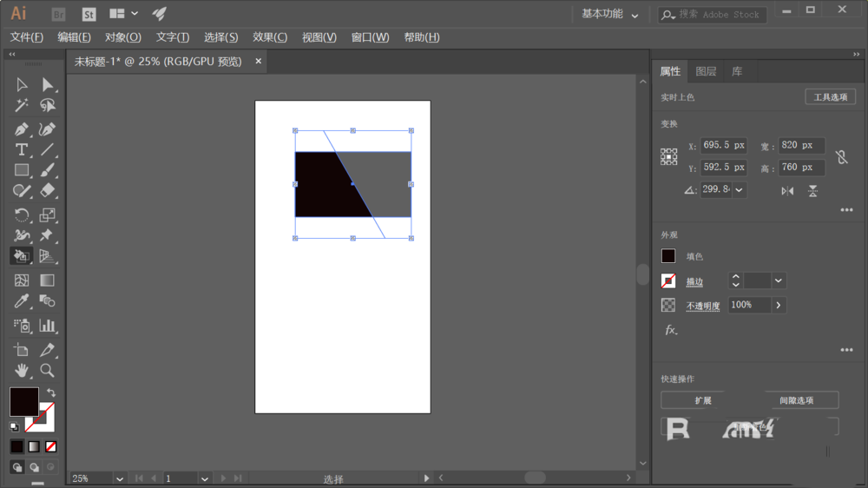Image resolution: width=868 pixels, height=488 pixels.
Task: Select the Slice tool
Action: click(47, 350)
